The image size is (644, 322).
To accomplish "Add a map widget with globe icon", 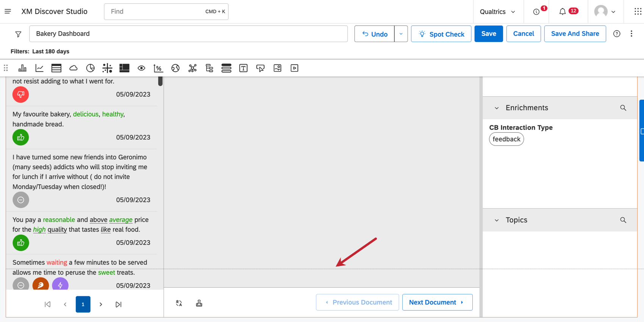I will 175,68.
